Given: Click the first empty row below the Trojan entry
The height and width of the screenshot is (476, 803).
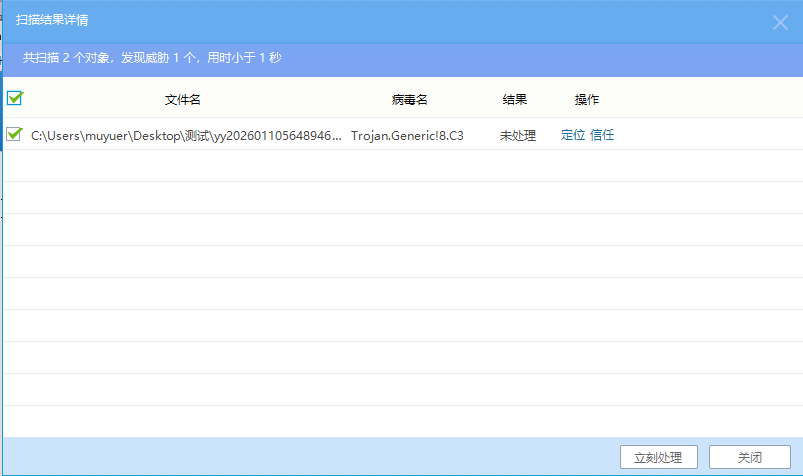Looking at the screenshot, I should tap(400, 166).
